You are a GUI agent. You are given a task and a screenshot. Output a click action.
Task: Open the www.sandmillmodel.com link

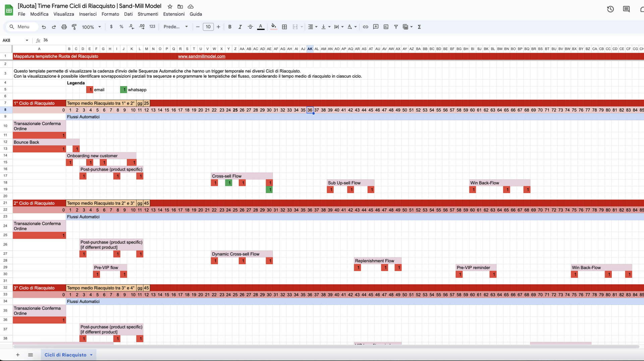tap(201, 56)
